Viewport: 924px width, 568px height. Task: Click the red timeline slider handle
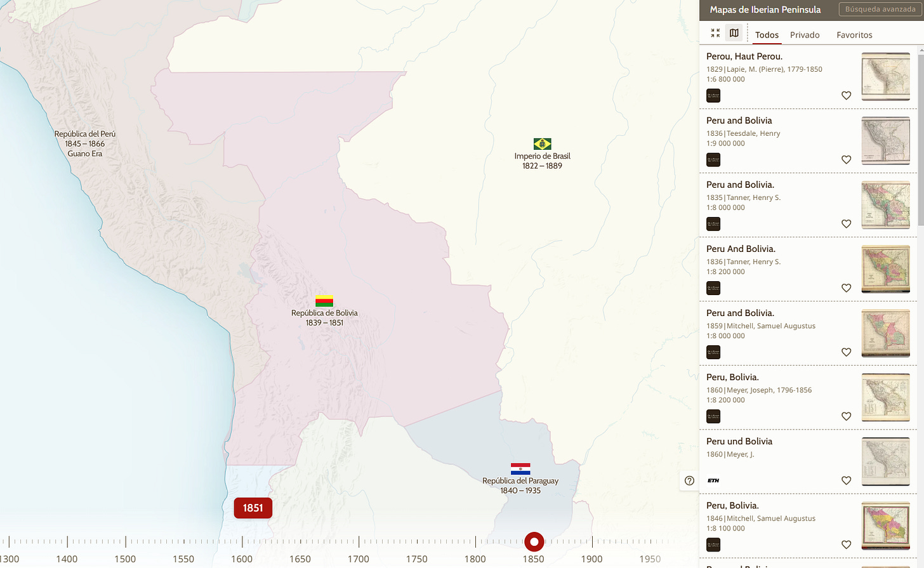pos(534,542)
